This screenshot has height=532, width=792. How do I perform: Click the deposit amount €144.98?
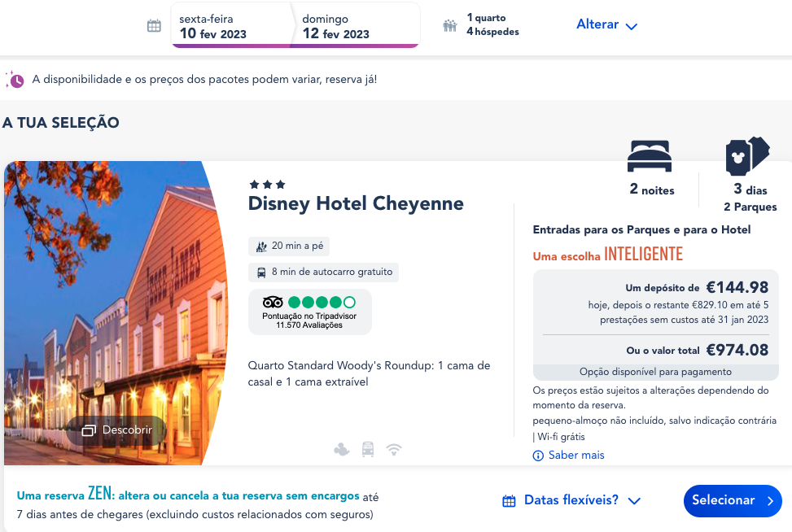[x=737, y=288]
